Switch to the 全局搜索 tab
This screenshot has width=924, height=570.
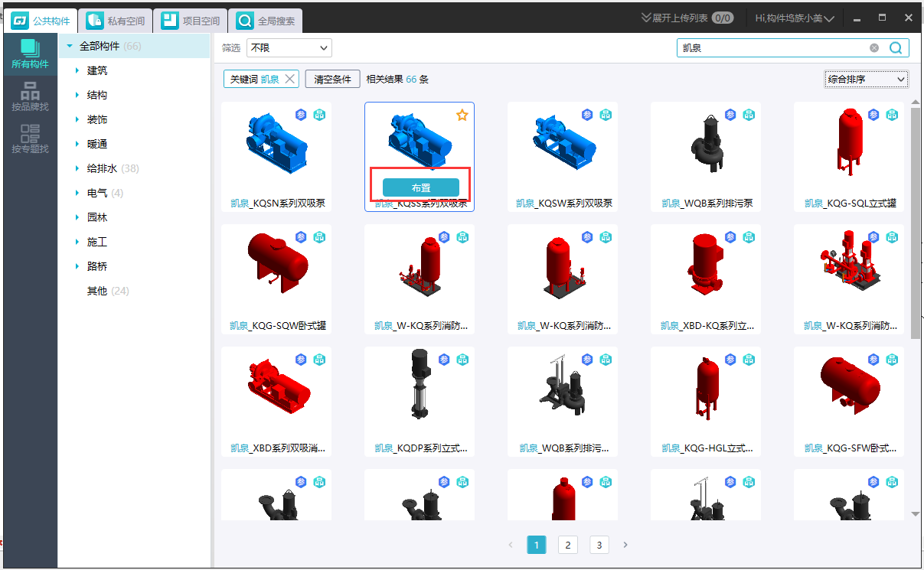[x=266, y=21]
